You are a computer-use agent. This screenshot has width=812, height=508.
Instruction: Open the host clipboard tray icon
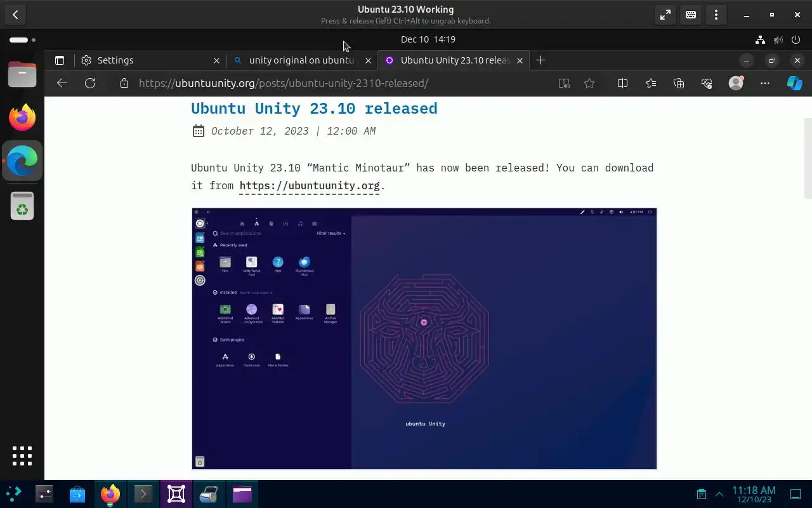pyautogui.click(x=702, y=494)
